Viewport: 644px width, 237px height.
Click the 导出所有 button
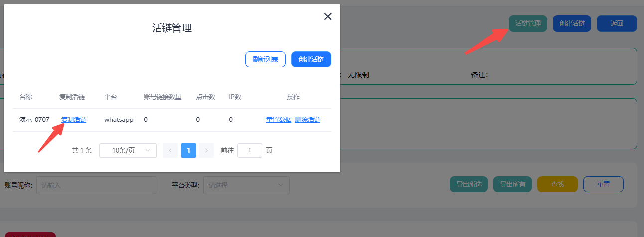(x=512, y=184)
